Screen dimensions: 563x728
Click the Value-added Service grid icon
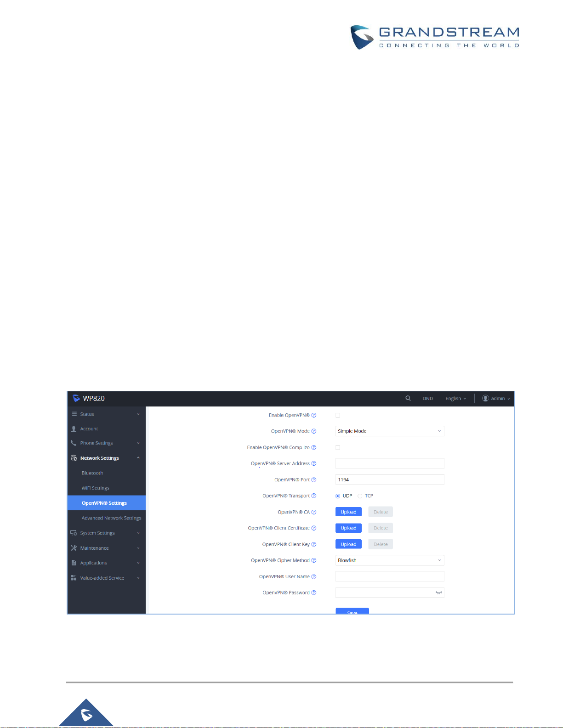(74, 578)
